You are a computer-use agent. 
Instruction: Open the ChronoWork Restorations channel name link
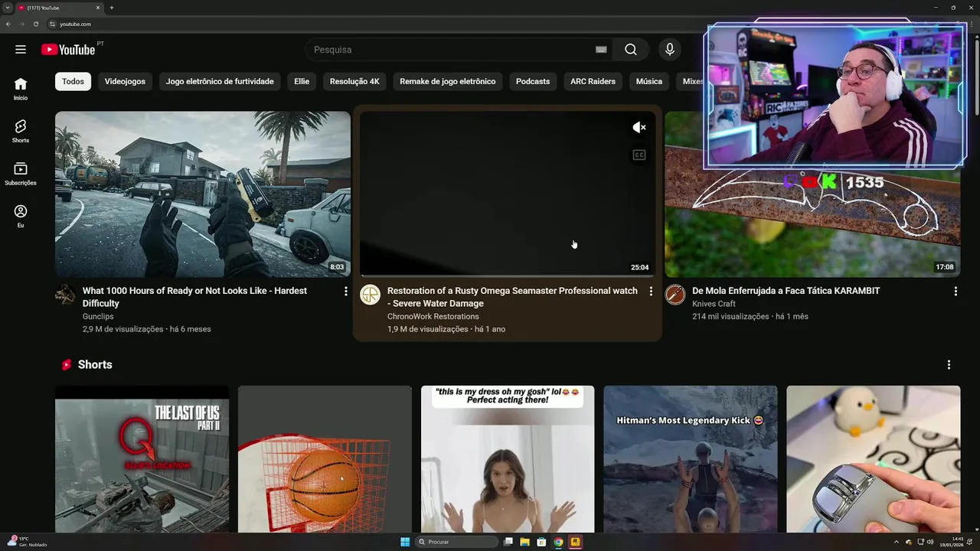433,316
